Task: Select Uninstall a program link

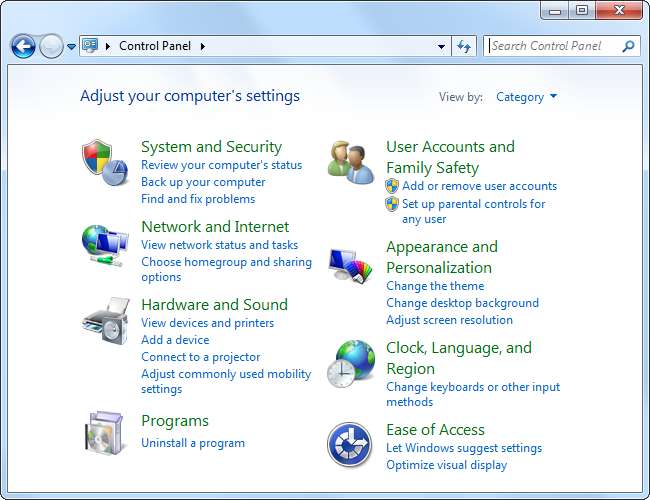Action: tap(193, 443)
